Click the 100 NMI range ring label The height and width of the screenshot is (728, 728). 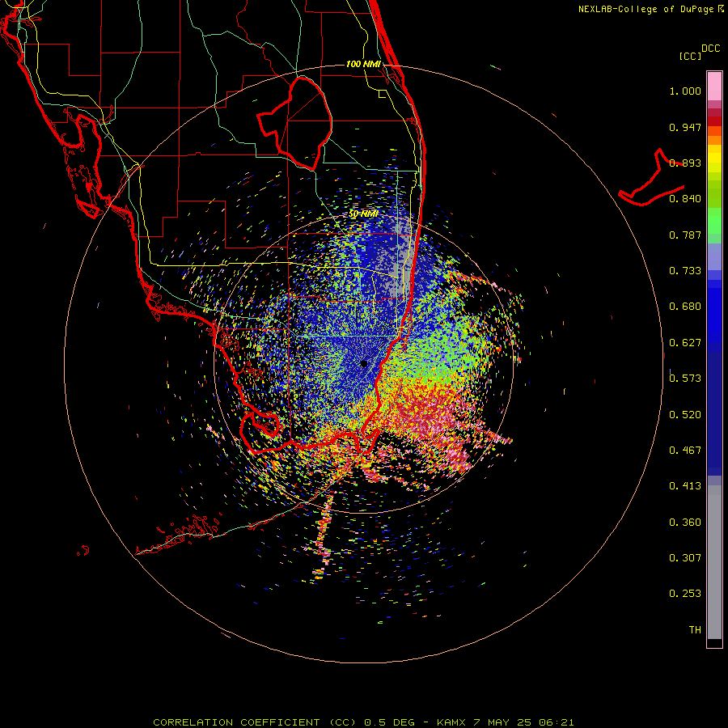(363, 64)
